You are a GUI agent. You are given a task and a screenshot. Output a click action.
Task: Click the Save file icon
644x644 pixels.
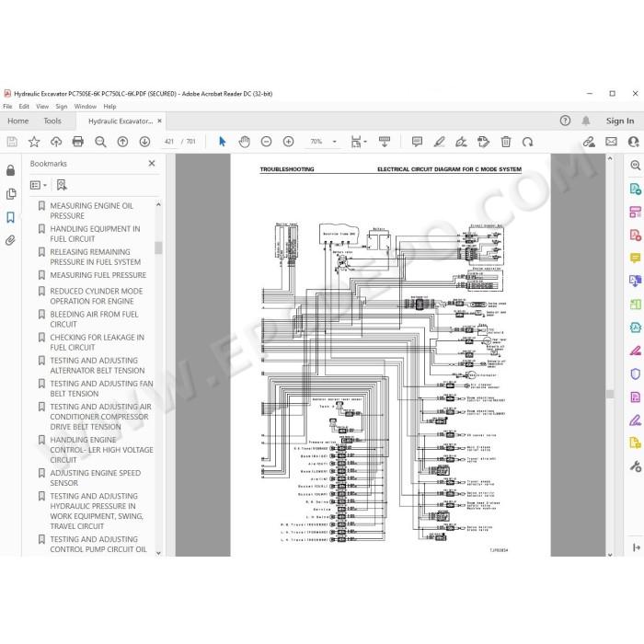(x=12, y=142)
